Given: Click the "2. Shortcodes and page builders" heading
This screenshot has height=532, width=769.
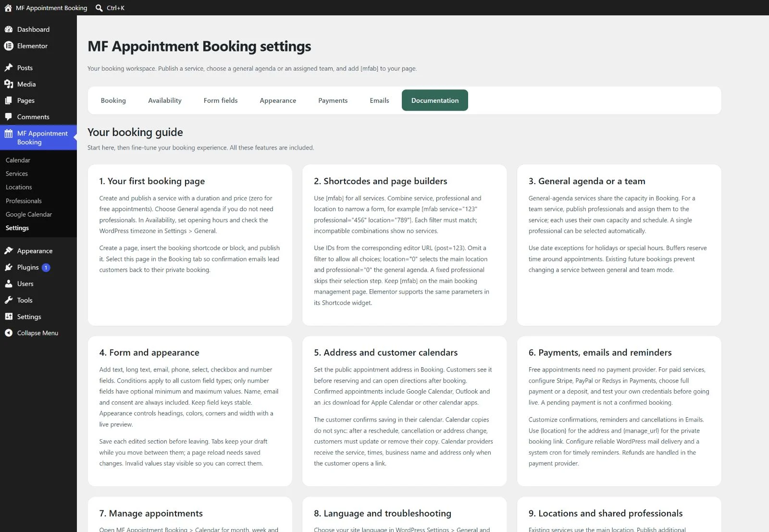Looking at the screenshot, I should pyautogui.click(x=381, y=181).
